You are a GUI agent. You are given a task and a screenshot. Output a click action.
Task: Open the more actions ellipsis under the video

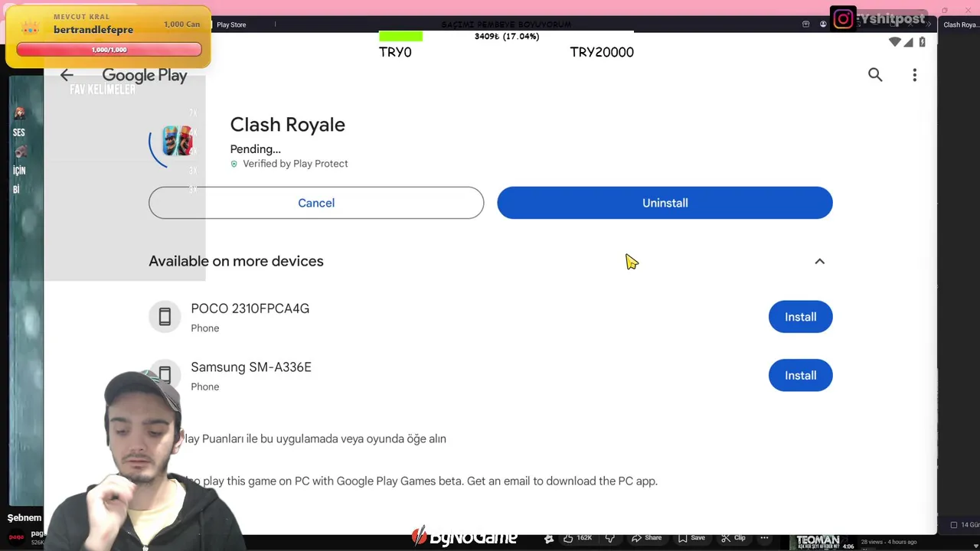point(764,537)
